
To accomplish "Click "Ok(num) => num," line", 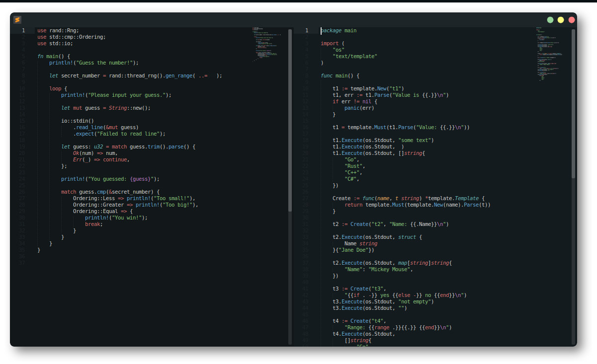I will 95,153.
